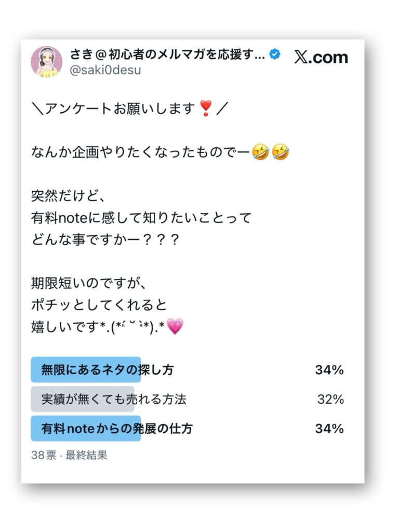
Task: Click the 34% result for the first poll option
Action: (329, 370)
